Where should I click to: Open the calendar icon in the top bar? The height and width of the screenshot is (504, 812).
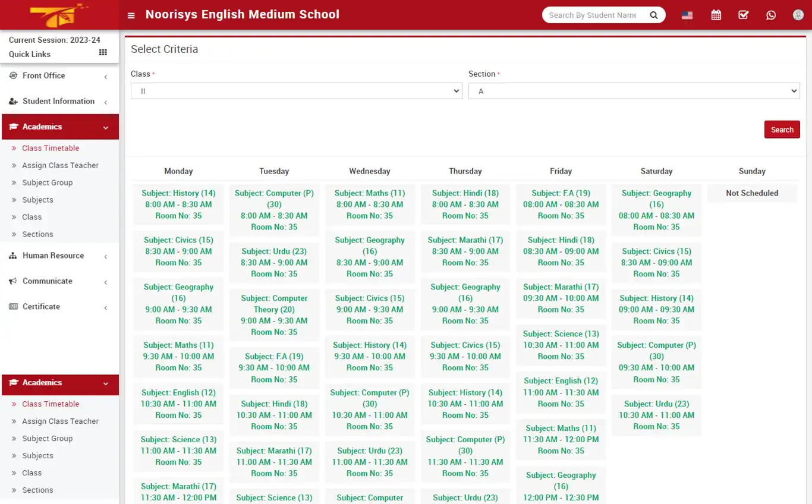tap(716, 15)
